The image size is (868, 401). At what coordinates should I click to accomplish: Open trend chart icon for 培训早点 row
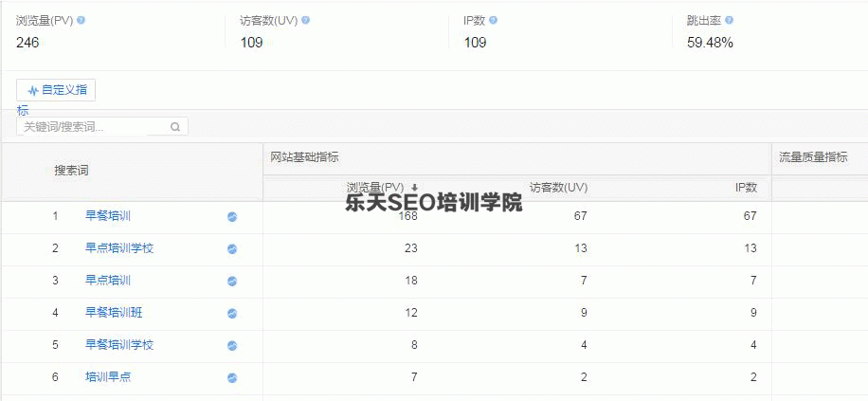[232, 378]
